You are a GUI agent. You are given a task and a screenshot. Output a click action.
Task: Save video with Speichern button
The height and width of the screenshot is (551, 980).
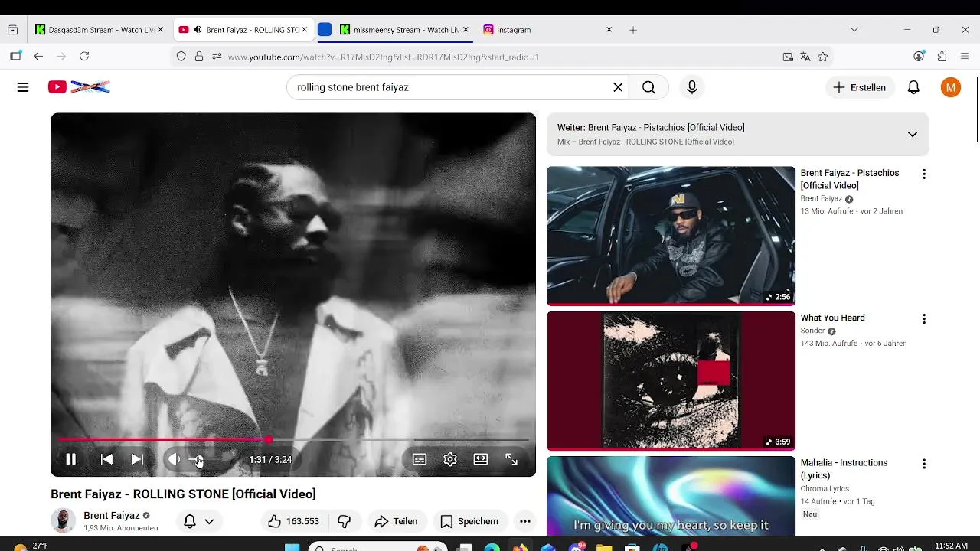[469, 521]
